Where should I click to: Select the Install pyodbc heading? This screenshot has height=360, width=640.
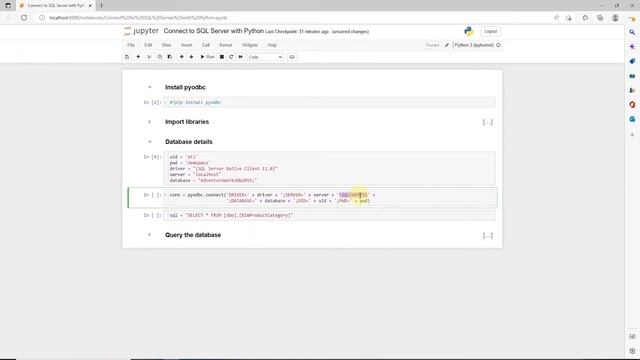click(x=185, y=87)
